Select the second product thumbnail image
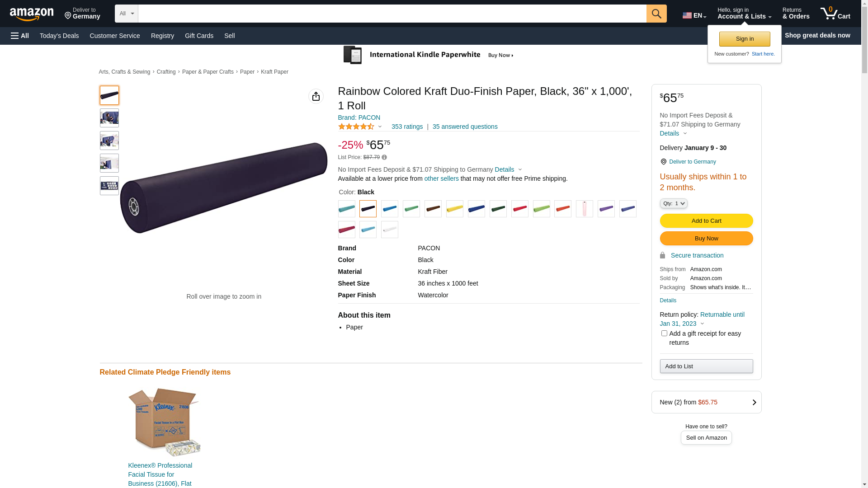 (109, 118)
